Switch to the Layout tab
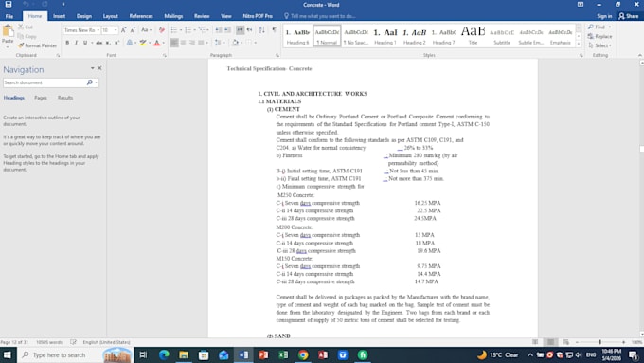Image resolution: width=644 pixels, height=363 pixels. tap(110, 16)
